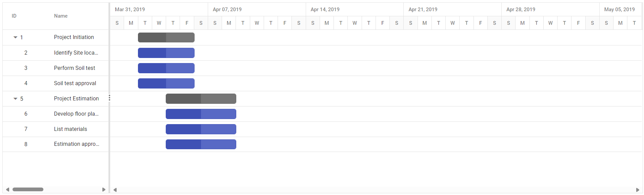The image size is (644, 195).
Task: Click the splitter's three-dot resize handle
Action: pos(109,98)
